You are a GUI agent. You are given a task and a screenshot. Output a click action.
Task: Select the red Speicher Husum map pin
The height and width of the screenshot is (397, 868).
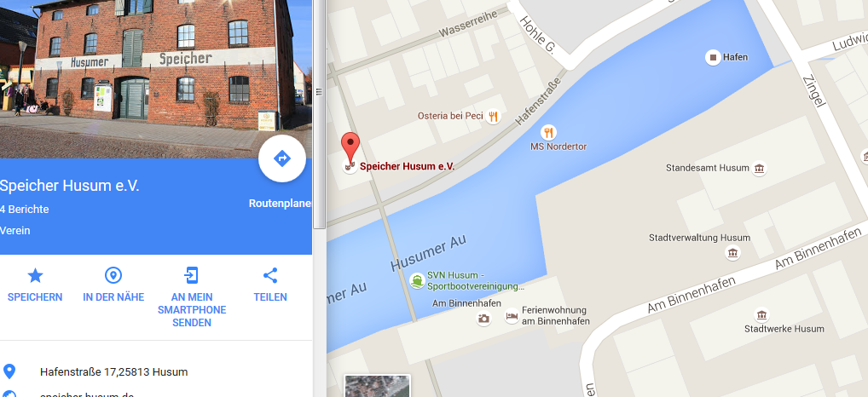coord(350,147)
